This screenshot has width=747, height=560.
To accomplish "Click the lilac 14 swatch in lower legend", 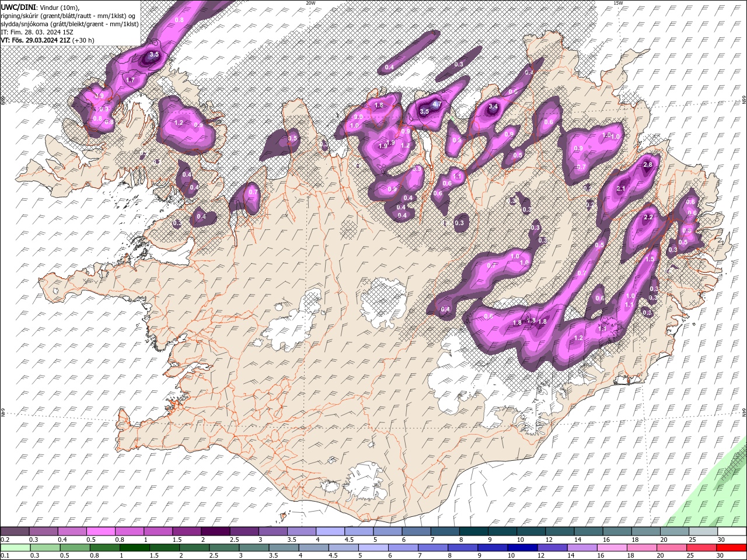I will 582,547.
